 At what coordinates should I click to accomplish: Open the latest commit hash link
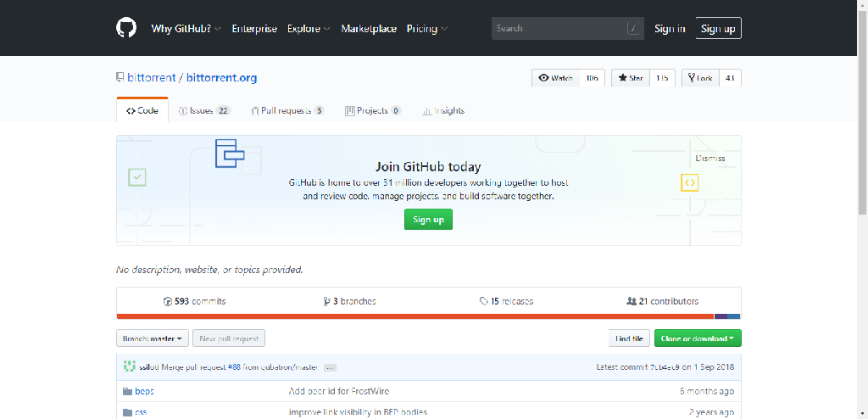665,367
